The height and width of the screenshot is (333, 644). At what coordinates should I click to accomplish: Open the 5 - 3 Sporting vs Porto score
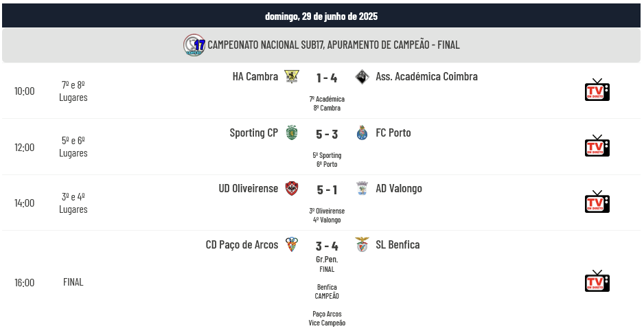(327, 135)
